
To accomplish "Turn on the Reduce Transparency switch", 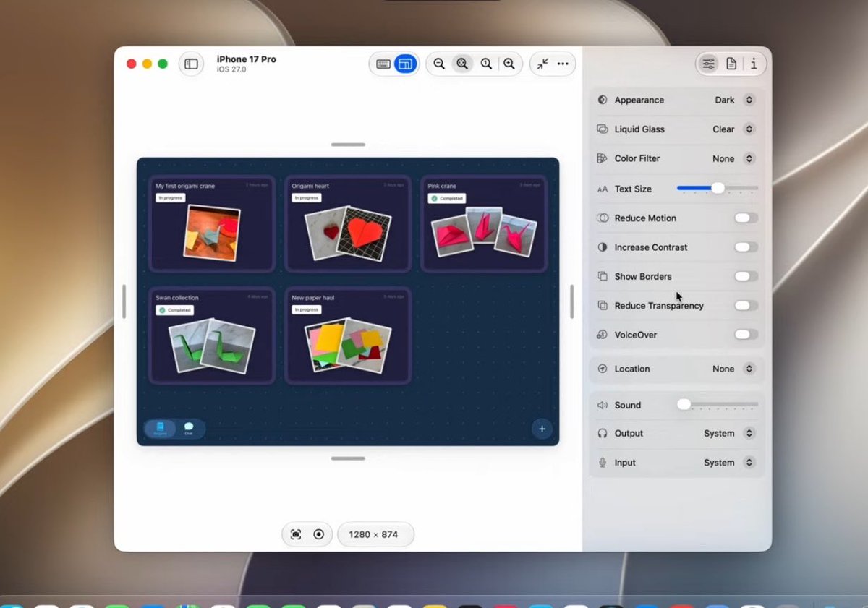I will tap(746, 305).
